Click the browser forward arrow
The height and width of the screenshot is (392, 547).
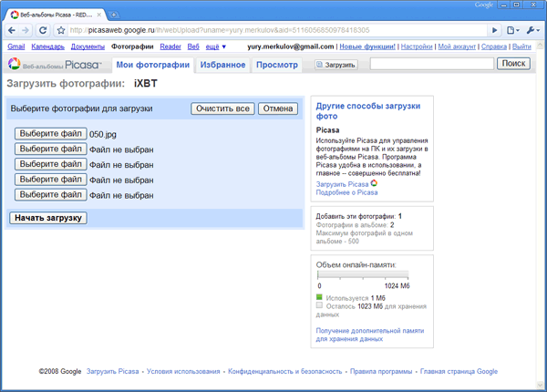(26, 30)
